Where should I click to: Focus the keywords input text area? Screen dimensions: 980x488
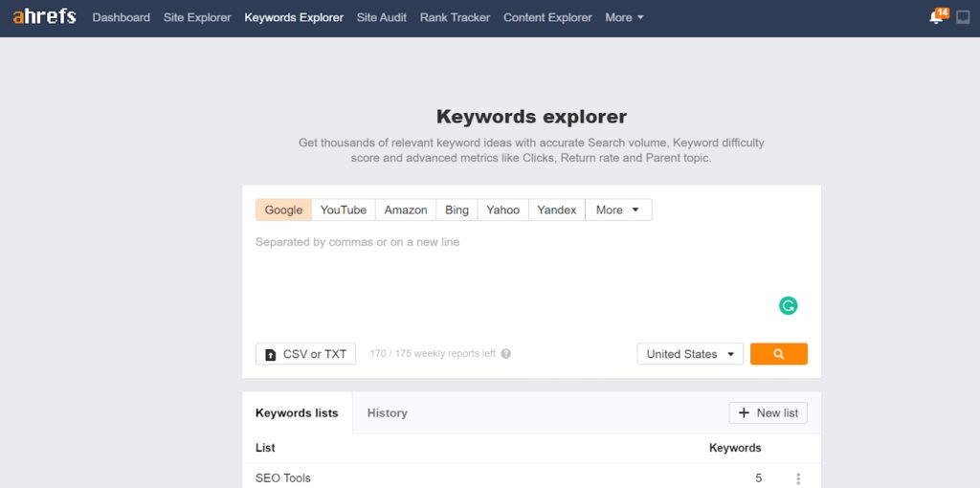click(x=531, y=280)
